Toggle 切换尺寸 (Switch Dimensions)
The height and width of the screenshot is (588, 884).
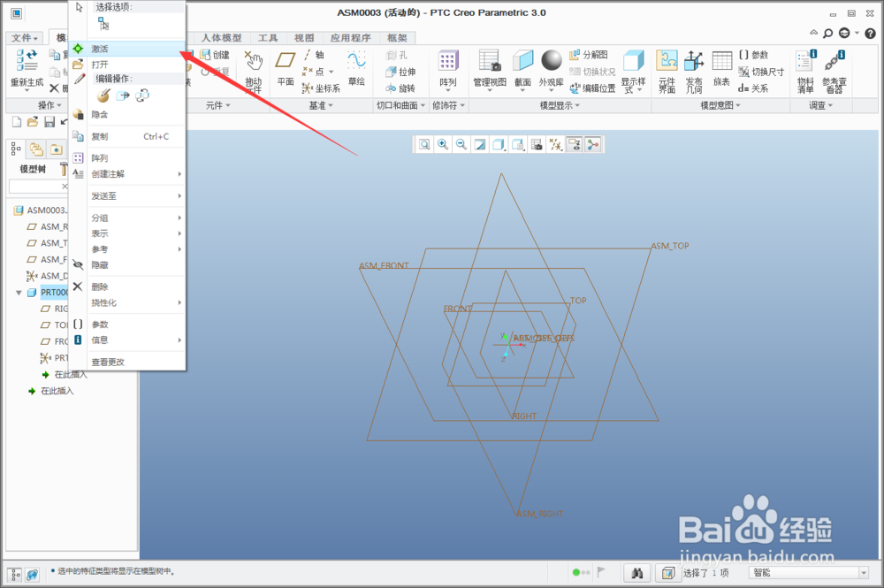[761, 72]
